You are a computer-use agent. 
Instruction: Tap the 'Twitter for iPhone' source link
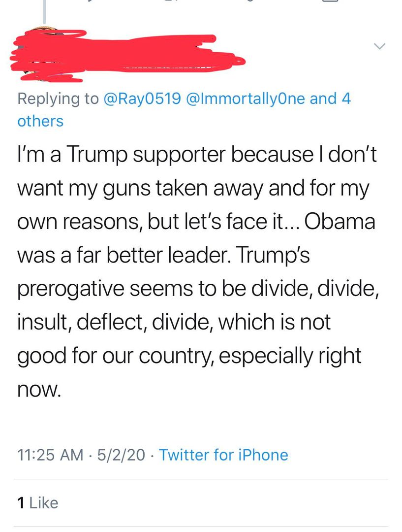223,454
